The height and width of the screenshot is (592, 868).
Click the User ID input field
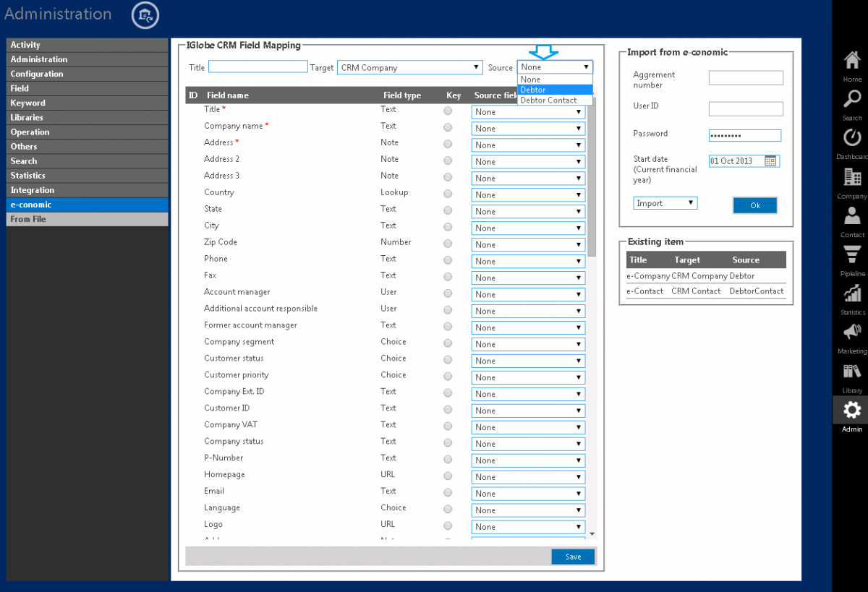point(746,109)
